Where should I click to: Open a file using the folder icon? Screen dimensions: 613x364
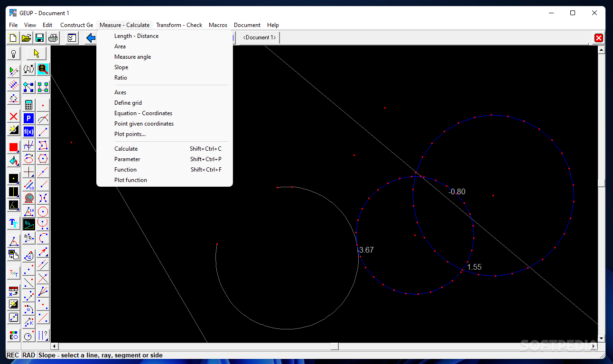point(27,38)
